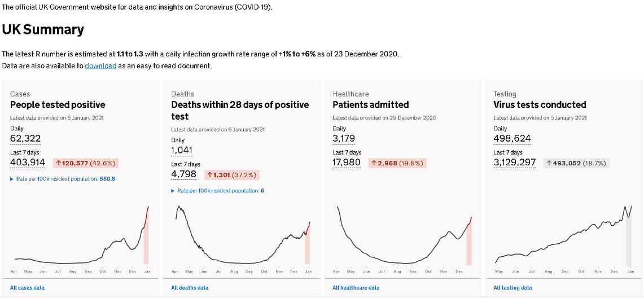Screen dimensions: 644x298
Task: Click red up-arrow 1,301 deaths change badge
Action: [x=231, y=175]
